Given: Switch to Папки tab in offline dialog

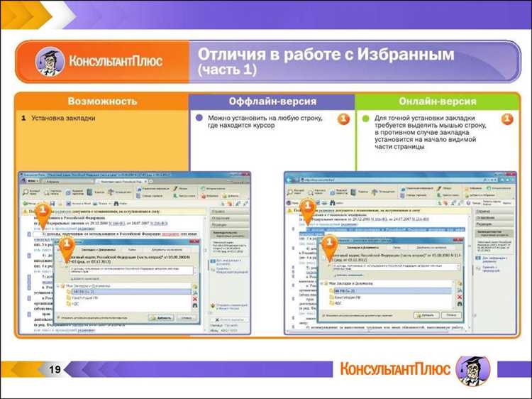Looking at the screenshot, I should [x=132, y=251].
